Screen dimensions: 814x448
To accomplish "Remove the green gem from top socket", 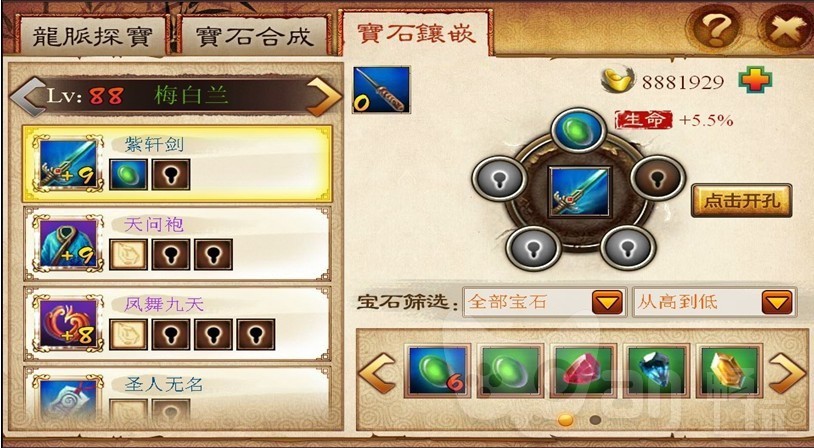I will pos(579,130).
